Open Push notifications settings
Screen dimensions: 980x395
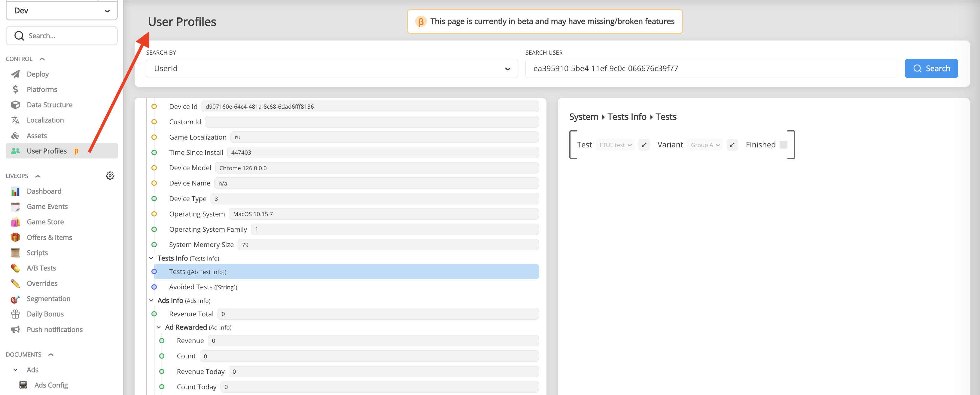point(54,329)
